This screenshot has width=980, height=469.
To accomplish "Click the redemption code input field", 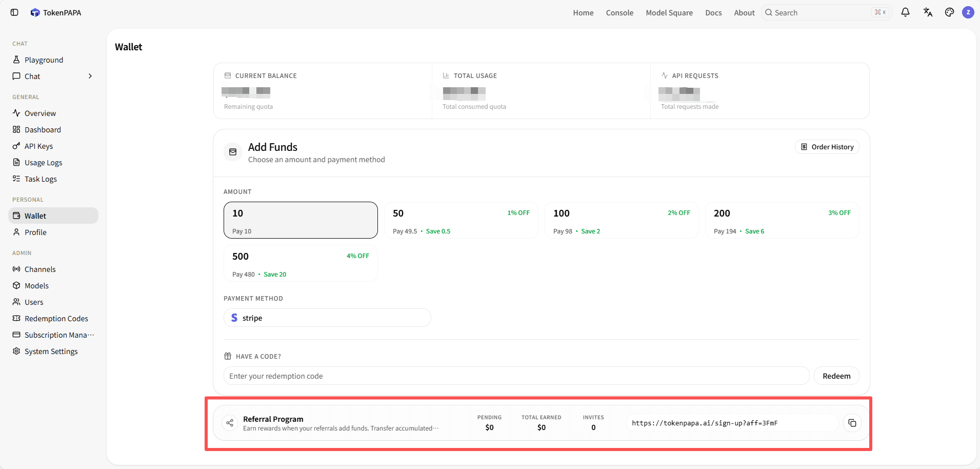I will pos(516,376).
